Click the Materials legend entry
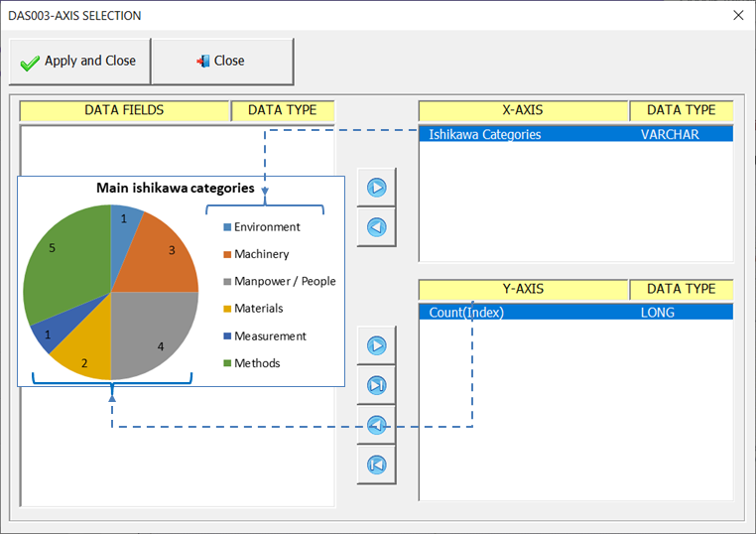Viewport: 756px width, 534px height. [254, 309]
